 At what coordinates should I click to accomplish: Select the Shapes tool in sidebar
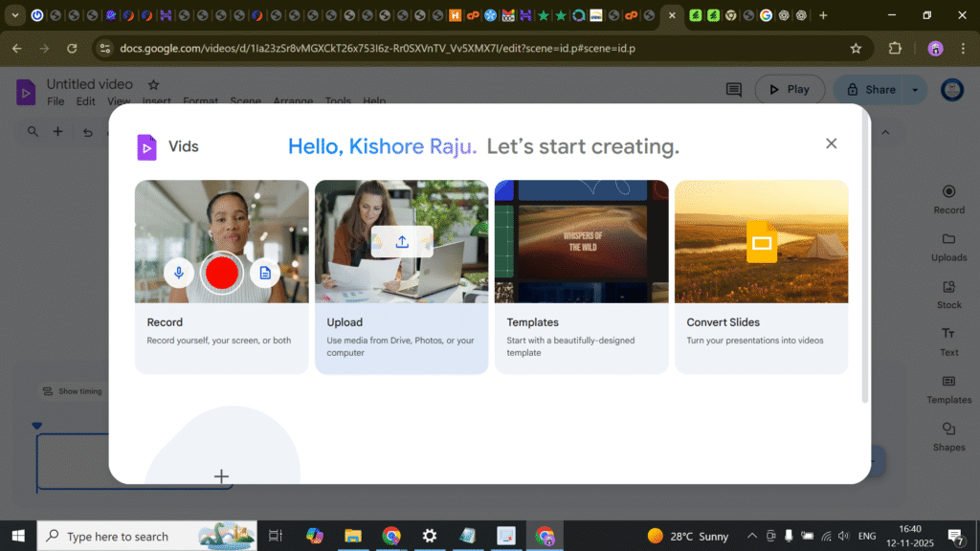(948, 437)
